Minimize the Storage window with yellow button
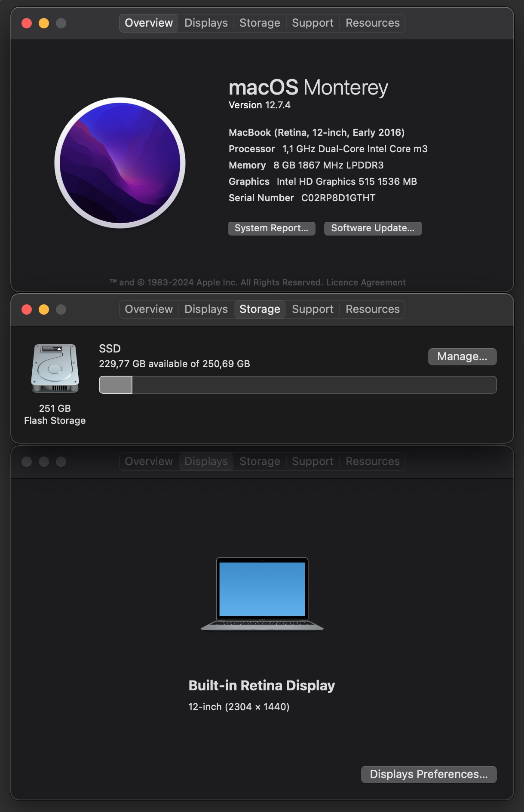The width and height of the screenshot is (524, 812). point(44,309)
